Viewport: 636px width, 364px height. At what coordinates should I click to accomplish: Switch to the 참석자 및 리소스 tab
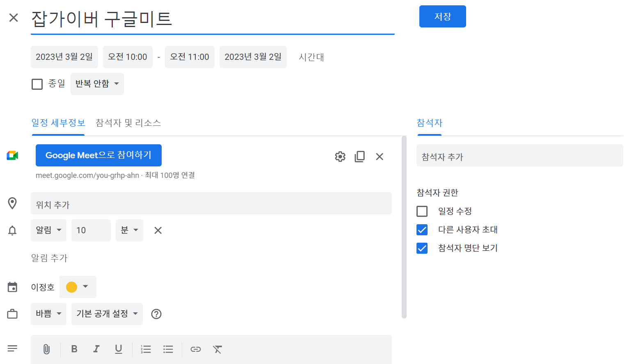(x=128, y=123)
